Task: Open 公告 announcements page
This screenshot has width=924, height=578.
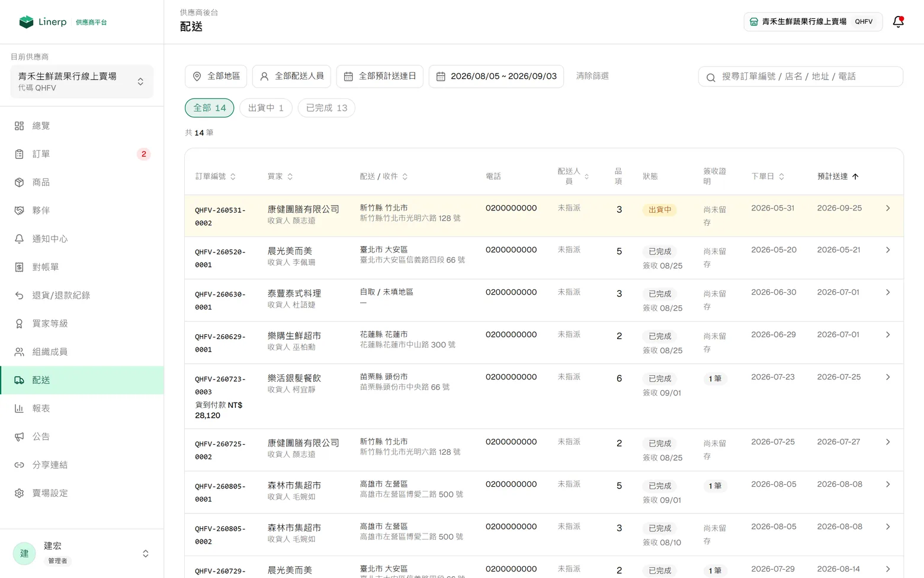Action: pyautogui.click(x=82, y=436)
